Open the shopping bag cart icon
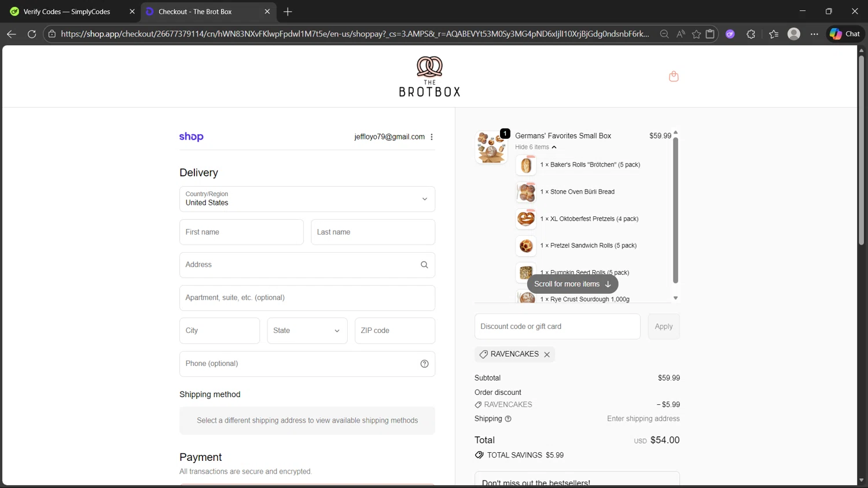Image resolution: width=868 pixels, height=488 pixels. click(674, 76)
